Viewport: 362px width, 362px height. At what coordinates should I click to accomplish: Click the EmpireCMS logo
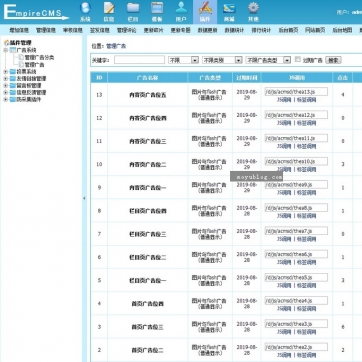coord(35,12)
